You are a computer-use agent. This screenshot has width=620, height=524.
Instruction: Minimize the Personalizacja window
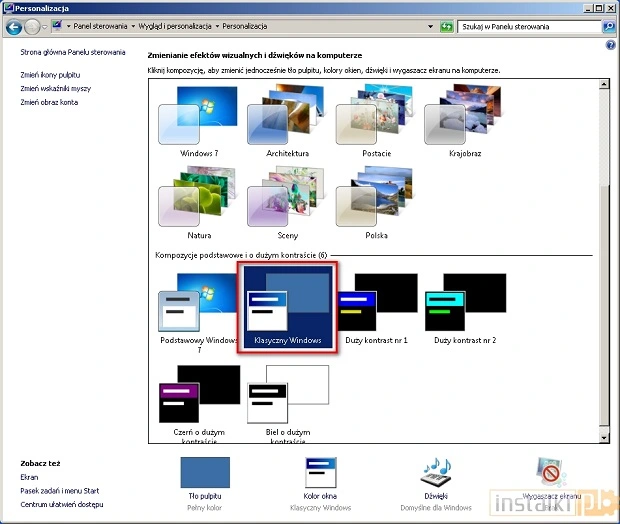pos(588,8)
